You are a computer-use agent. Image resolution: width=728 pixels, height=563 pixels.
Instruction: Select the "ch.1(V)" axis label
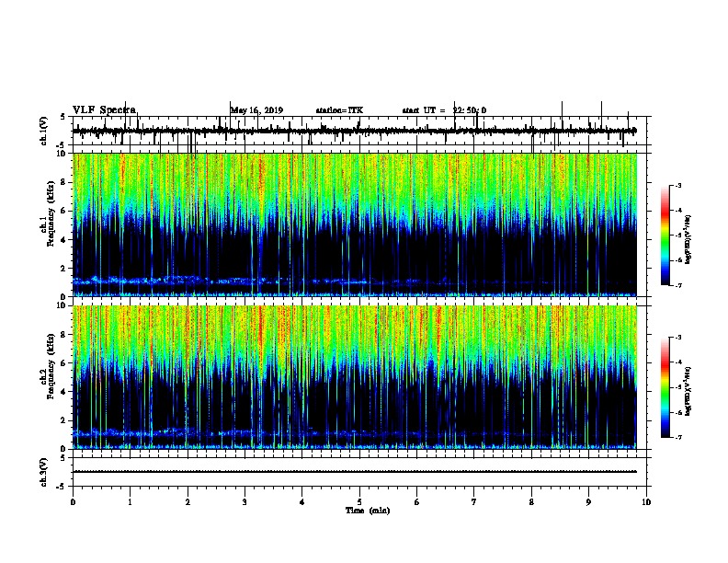(43, 131)
